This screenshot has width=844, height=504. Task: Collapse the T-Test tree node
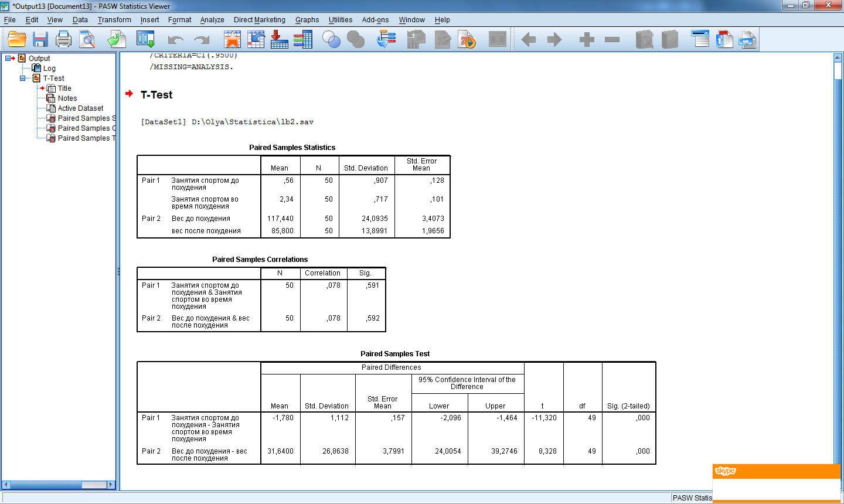23,78
